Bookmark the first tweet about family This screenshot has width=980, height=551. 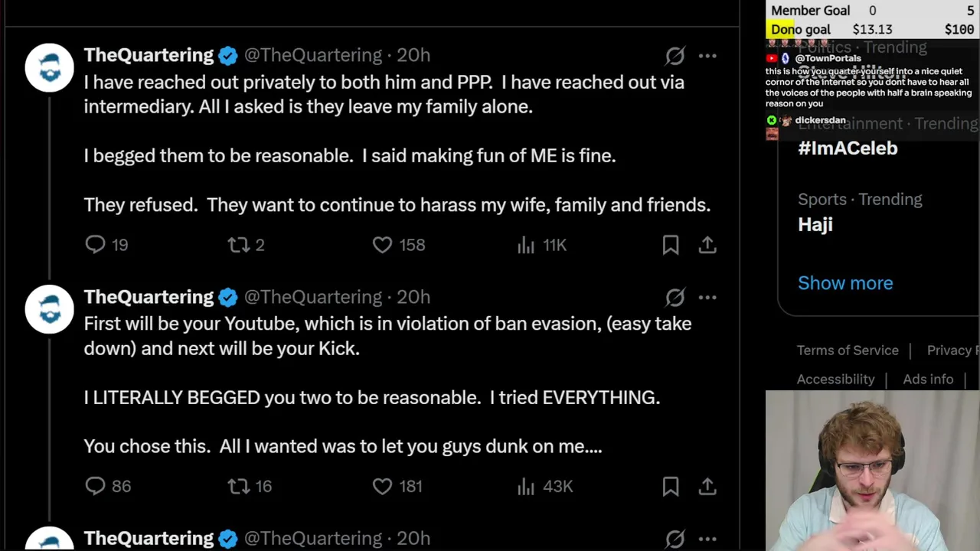671,245
